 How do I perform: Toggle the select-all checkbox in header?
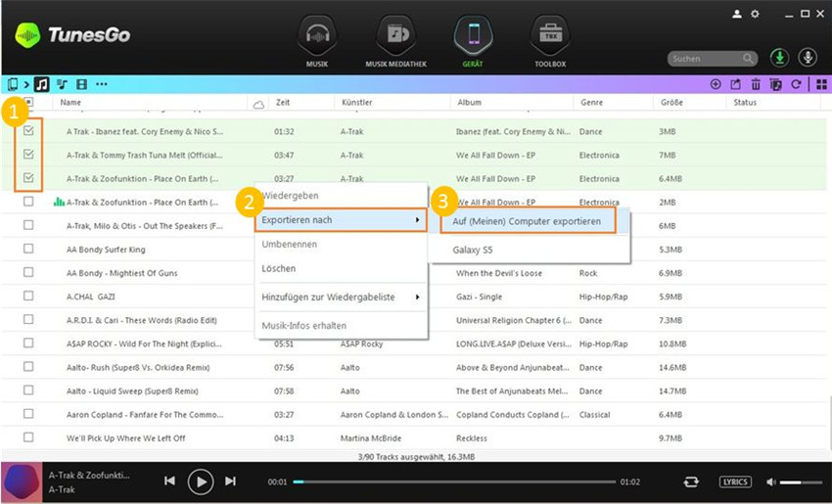point(28,102)
